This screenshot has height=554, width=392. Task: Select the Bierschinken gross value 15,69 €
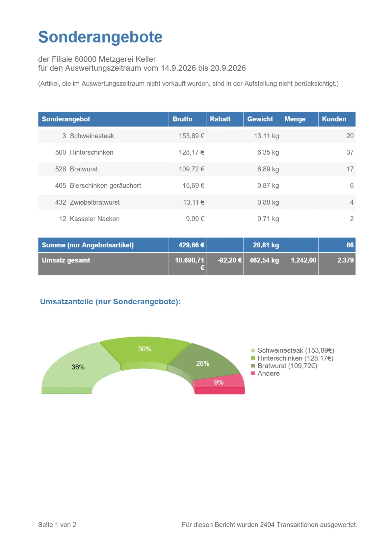[194, 186]
